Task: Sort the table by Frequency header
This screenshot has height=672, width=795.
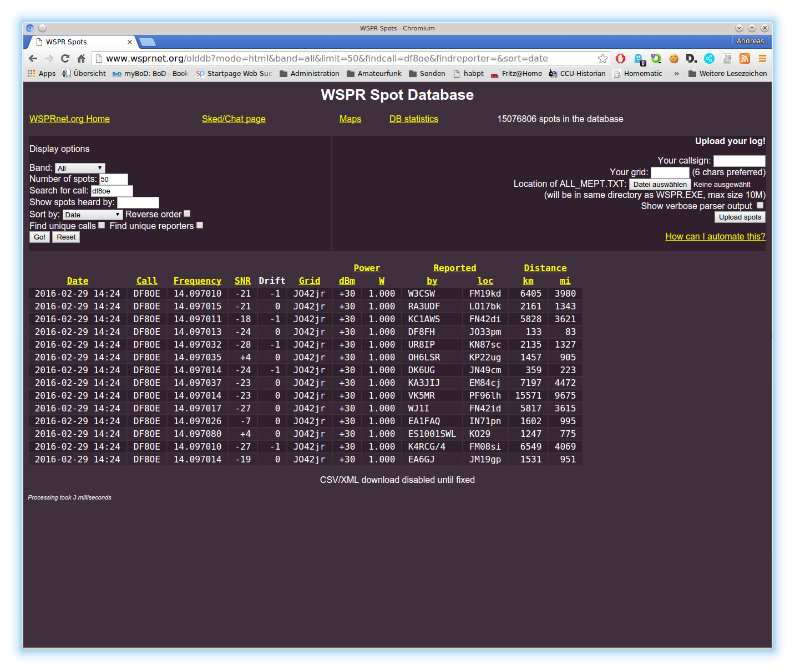Action: tap(198, 281)
